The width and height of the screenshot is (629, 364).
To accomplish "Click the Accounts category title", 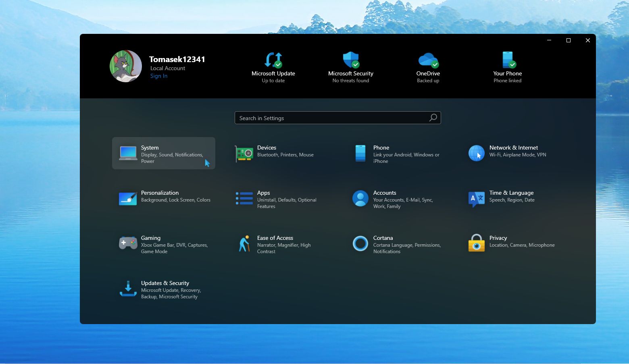I will [x=385, y=193].
